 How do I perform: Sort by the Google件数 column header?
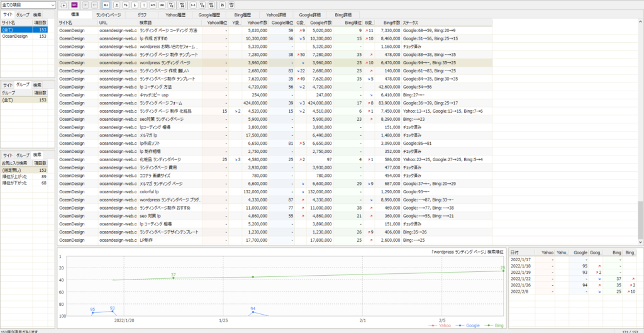pos(319,23)
